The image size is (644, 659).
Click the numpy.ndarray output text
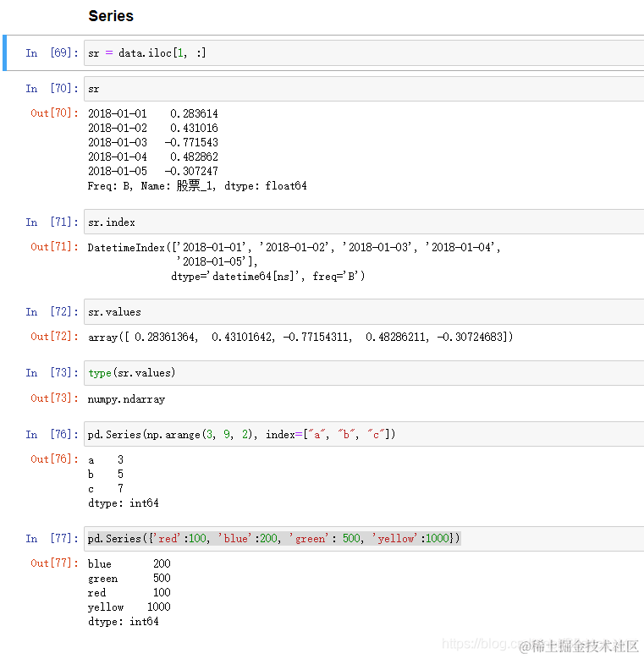[x=126, y=398]
